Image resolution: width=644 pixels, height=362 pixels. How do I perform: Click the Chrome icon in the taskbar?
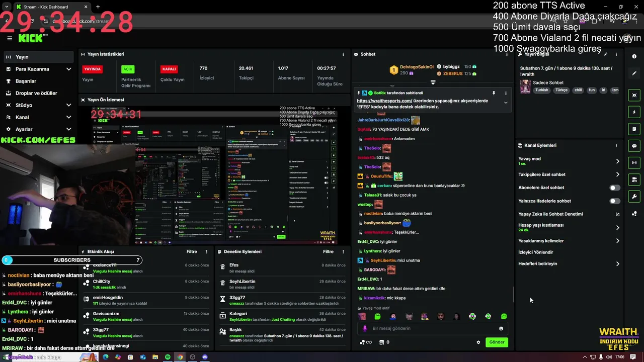180,357
